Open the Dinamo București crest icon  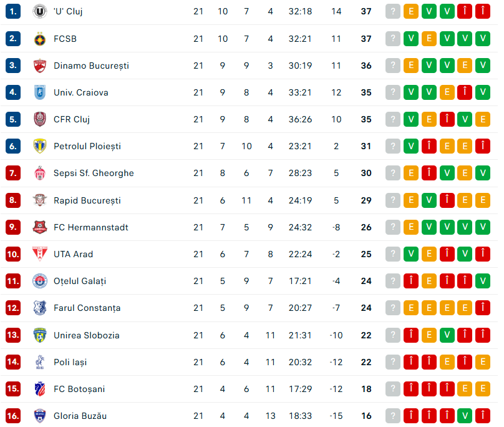point(40,66)
